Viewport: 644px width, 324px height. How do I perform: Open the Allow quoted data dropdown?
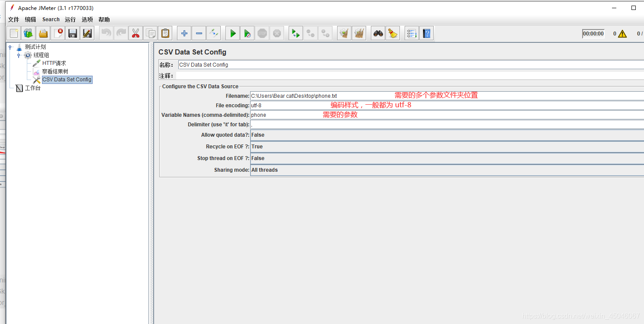(x=447, y=135)
